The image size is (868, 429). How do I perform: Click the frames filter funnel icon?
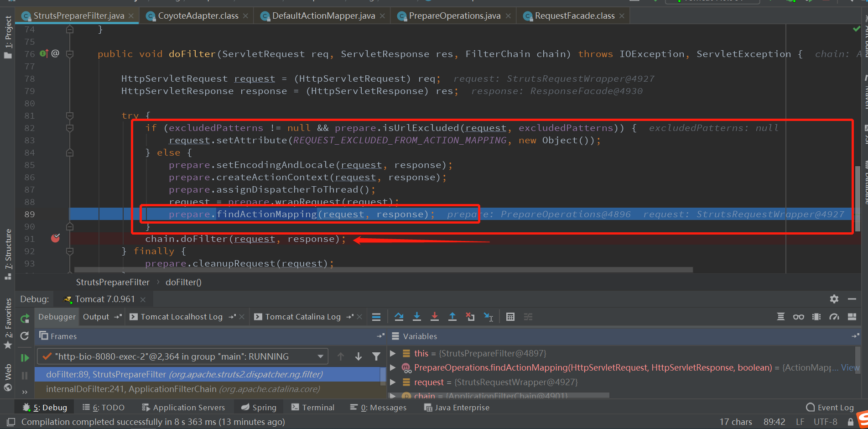pyautogui.click(x=376, y=356)
